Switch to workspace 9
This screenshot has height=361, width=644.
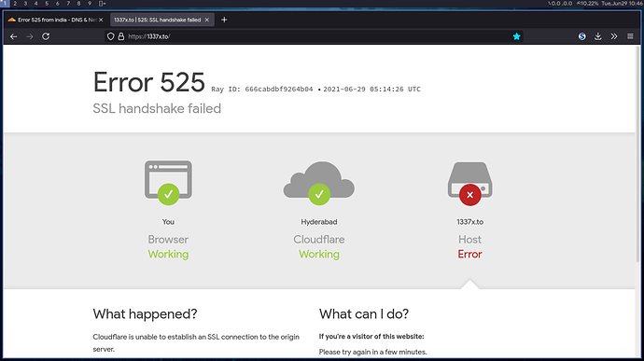90,4
